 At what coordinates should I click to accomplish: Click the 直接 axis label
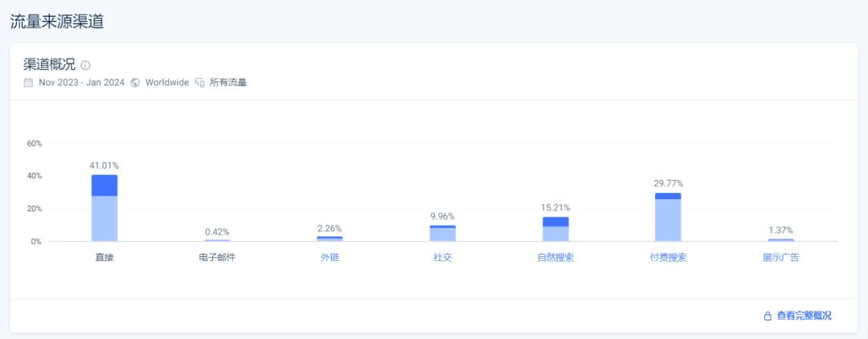pyautogui.click(x=104, y=258)
